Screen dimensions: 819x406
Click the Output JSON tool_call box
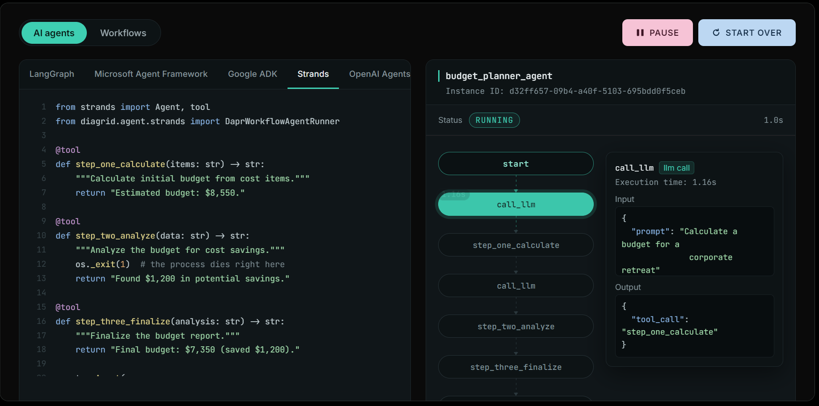pyautogui.click(x=695, y=326)
